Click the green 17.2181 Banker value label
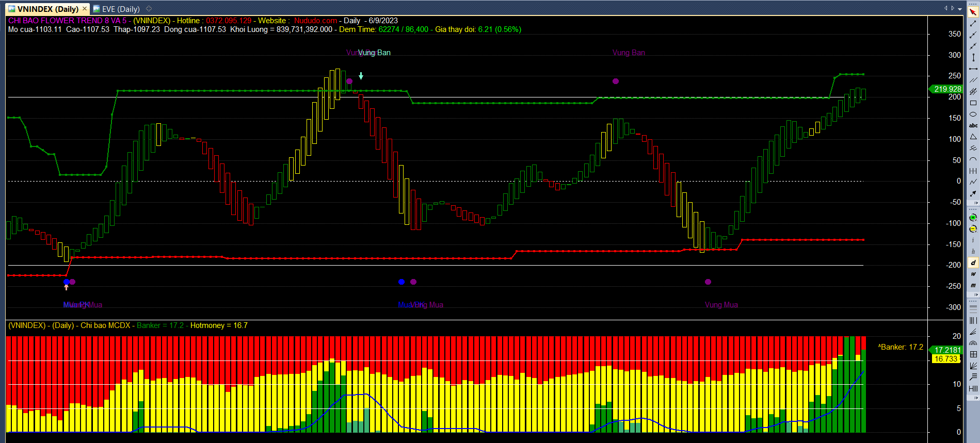The image size is (980, 443). [946, 350]
